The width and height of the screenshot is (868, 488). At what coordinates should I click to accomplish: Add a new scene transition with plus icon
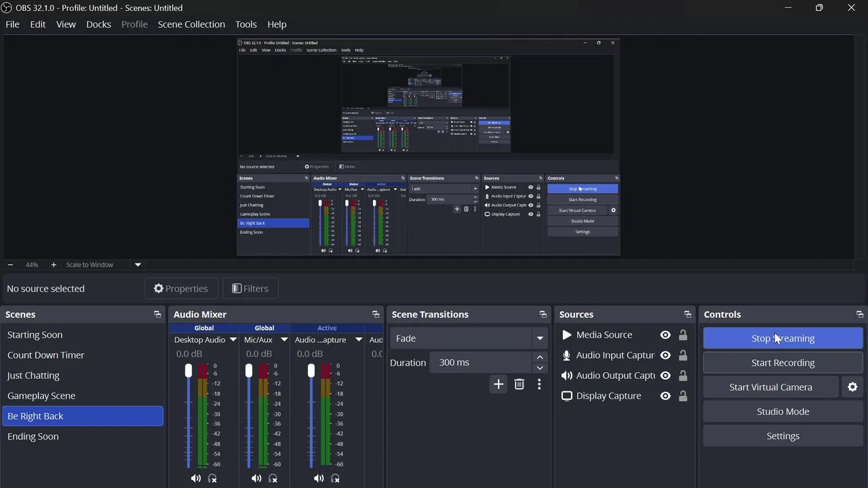pos(498,384)
